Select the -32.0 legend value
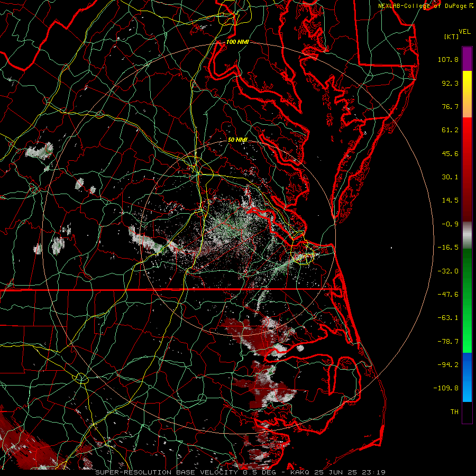This screenshot has width=476, height=476. (448, 271)
